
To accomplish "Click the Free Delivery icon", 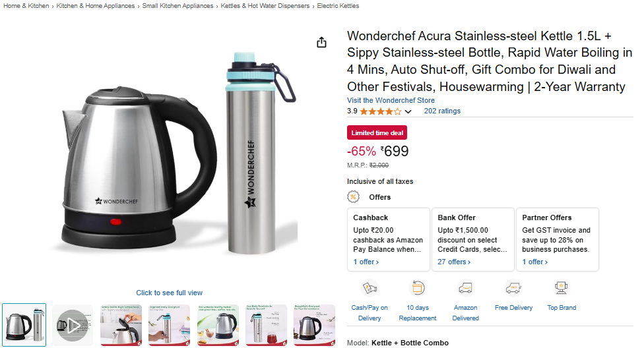I will tap(513, 288).
